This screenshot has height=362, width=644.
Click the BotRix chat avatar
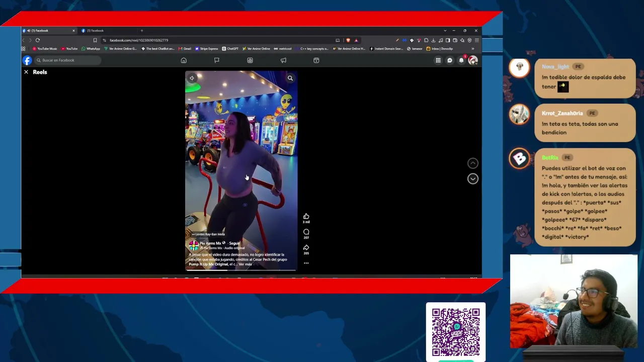[x=519, y=159]
